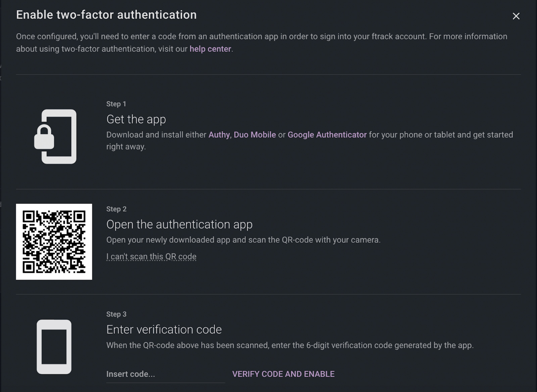Close the two-factor authentication dialog
The image size is (537, 392).
[516, 16]
